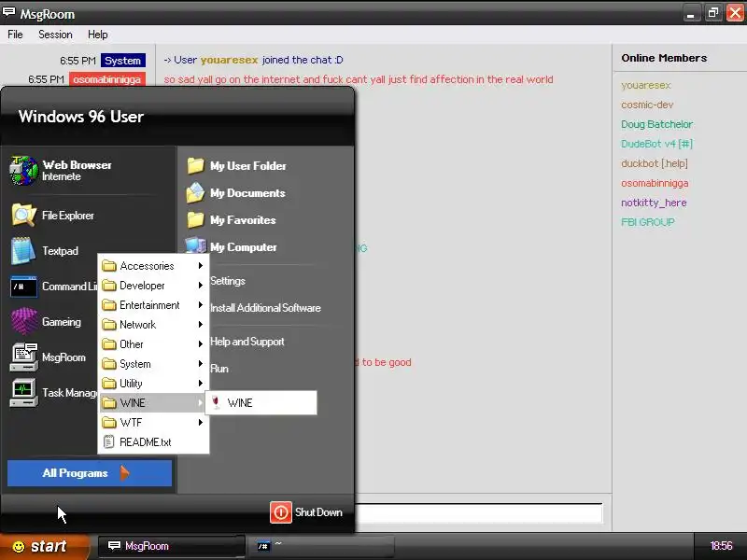Open the Help menu
Image resolution: width=747 pixels, height=560 pixels.
[98, 35]
